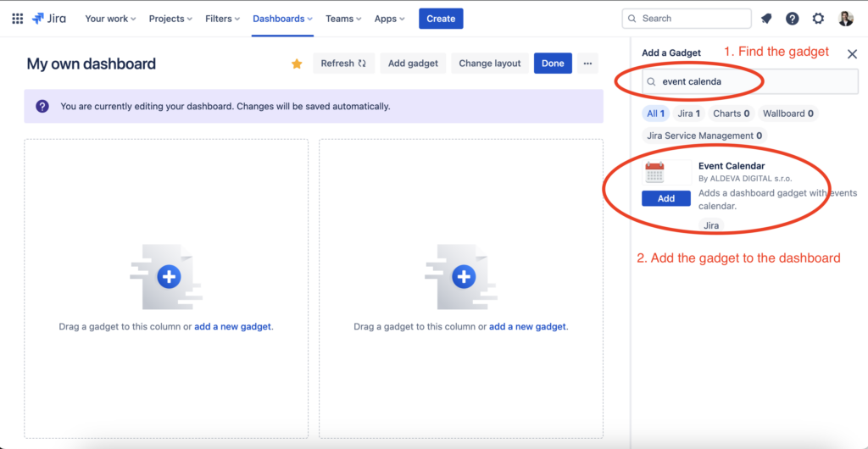Expand the Your work dropdown
The width and height of the screenshot is (868, 449).
(110, 19)
